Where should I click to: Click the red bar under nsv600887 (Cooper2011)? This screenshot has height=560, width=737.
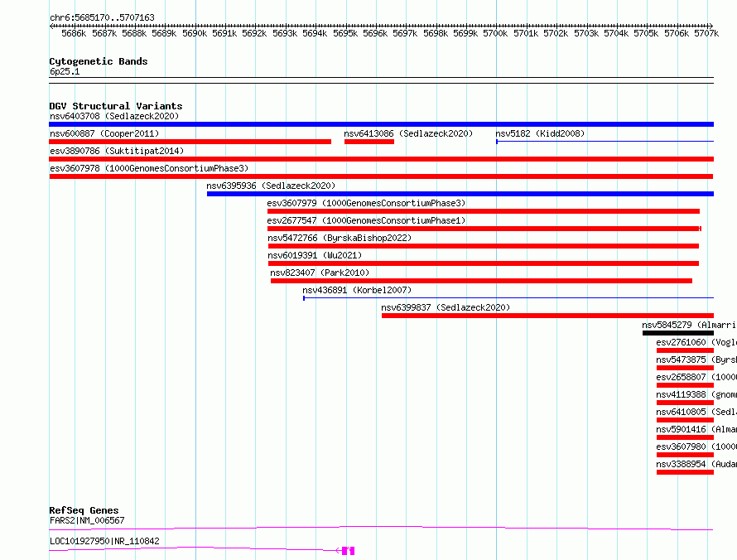(190, 142)
